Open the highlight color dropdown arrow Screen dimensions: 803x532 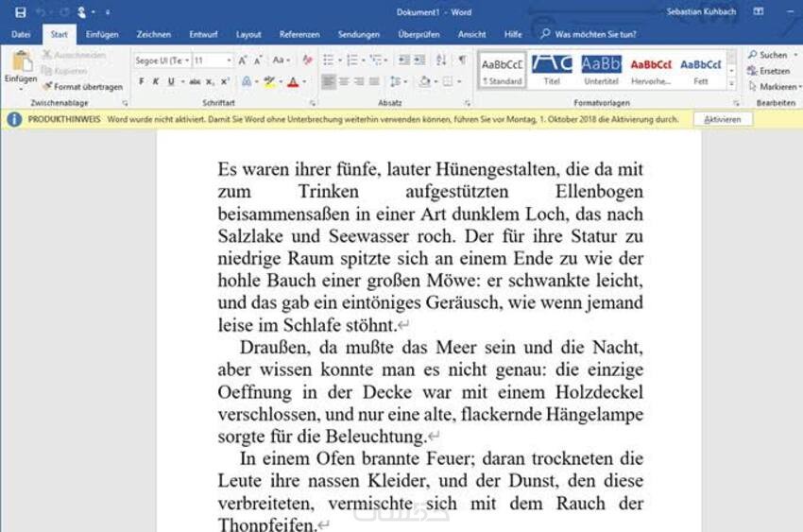tap(281, 81)
